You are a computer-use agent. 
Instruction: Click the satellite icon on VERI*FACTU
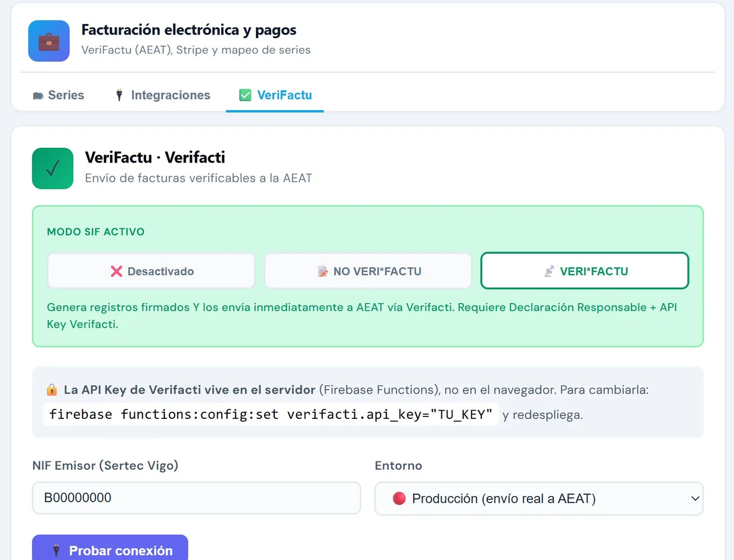click(549, 271)
